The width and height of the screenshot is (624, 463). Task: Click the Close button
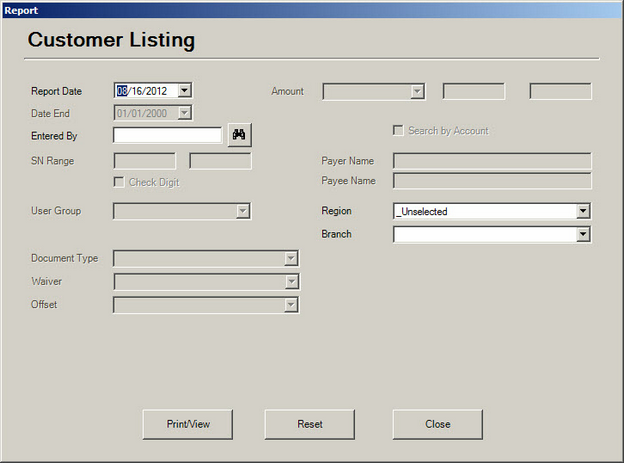coord(438,424)
